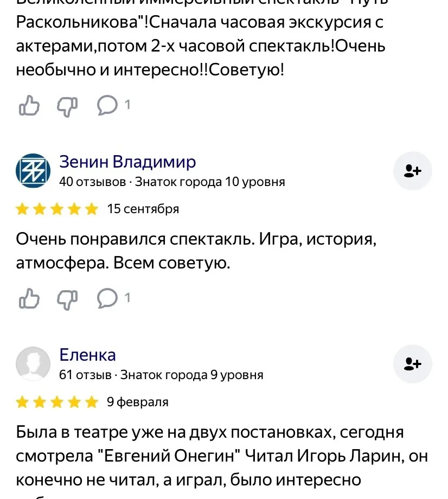448x499 pixels.
Task: Select the five-star rating dated 15 сентября
Action: point(57,209)
